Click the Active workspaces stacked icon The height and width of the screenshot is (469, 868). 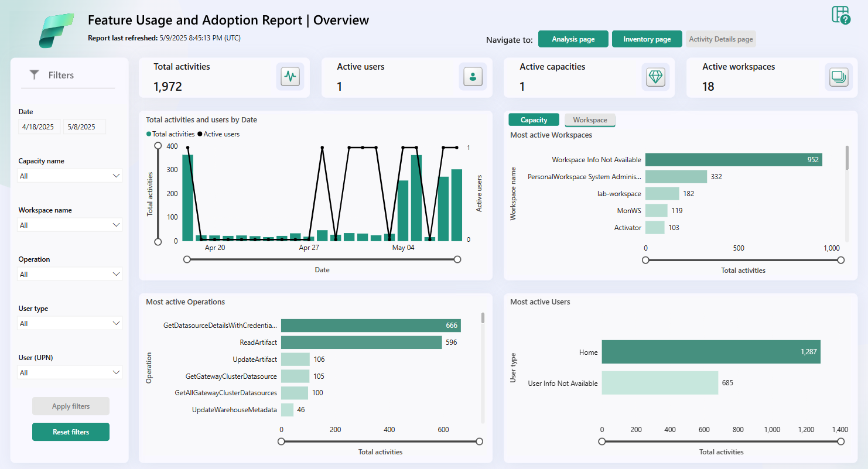tap(838, 76)
